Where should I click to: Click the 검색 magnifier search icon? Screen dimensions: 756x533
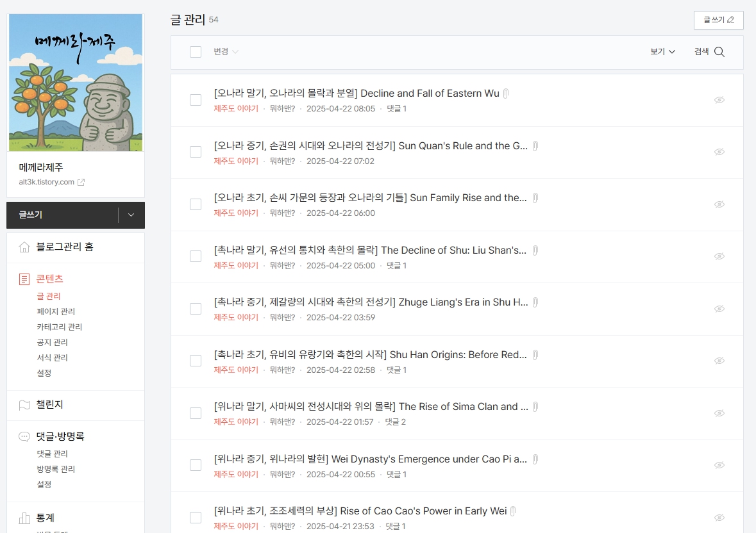pyautogui.click(x=719, y=51)
